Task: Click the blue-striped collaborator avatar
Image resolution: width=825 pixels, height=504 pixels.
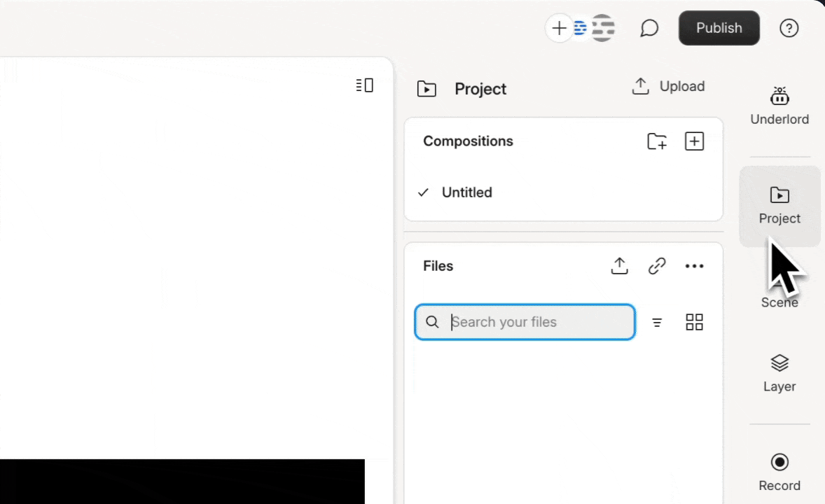Action: pos(580,28)
